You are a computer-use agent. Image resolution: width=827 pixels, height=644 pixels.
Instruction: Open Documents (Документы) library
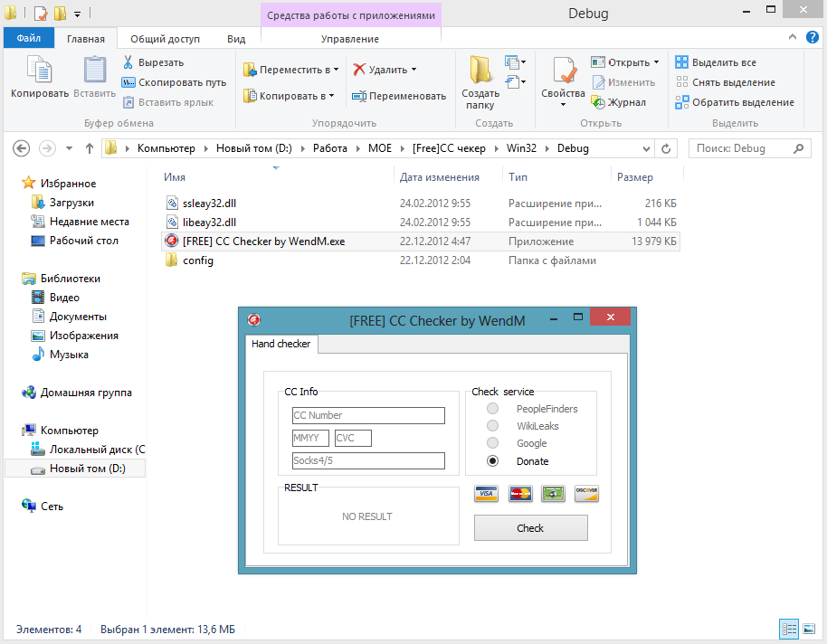(x=78, y=317)
